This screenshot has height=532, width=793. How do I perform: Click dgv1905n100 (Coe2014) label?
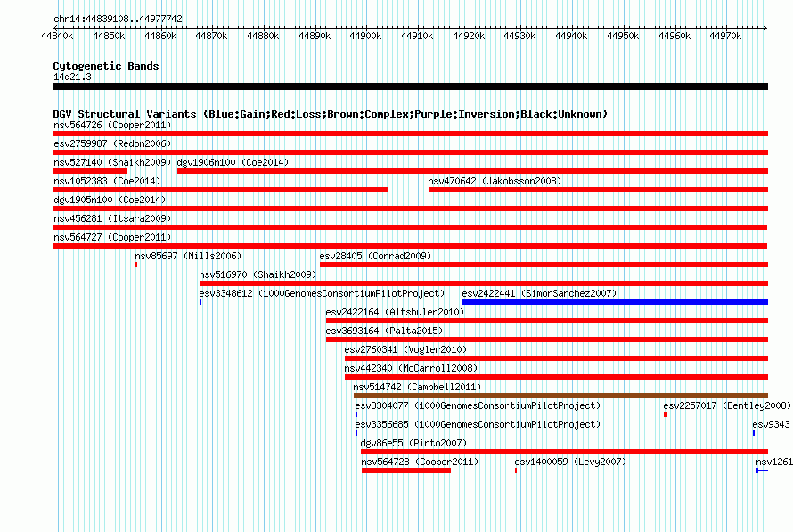coord(110,200)
